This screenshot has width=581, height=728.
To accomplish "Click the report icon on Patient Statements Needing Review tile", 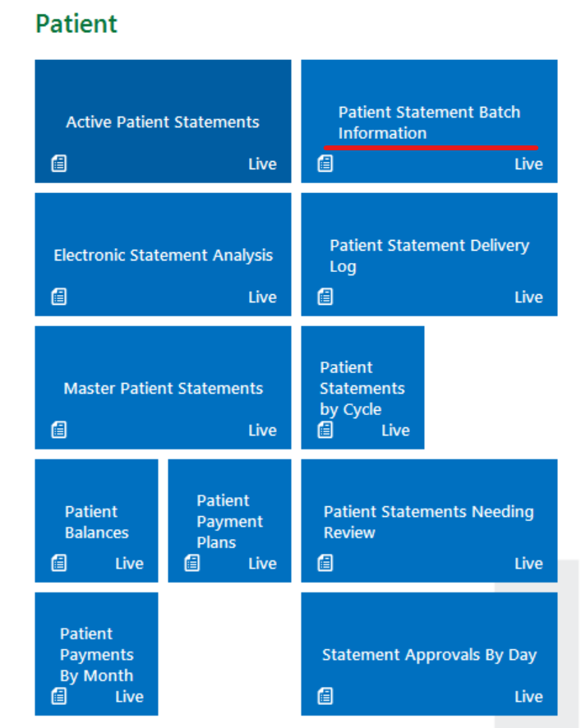I will tap(325, 563).
